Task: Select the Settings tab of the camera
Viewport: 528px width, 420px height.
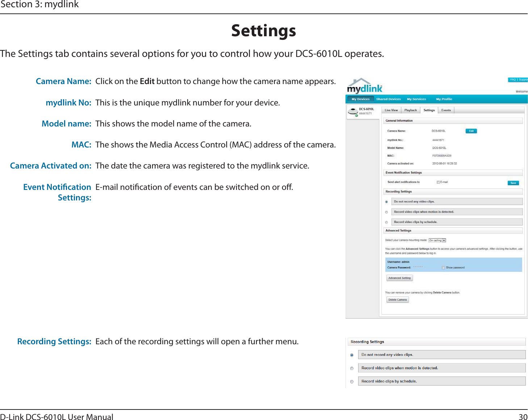Action: pos(429,110)
